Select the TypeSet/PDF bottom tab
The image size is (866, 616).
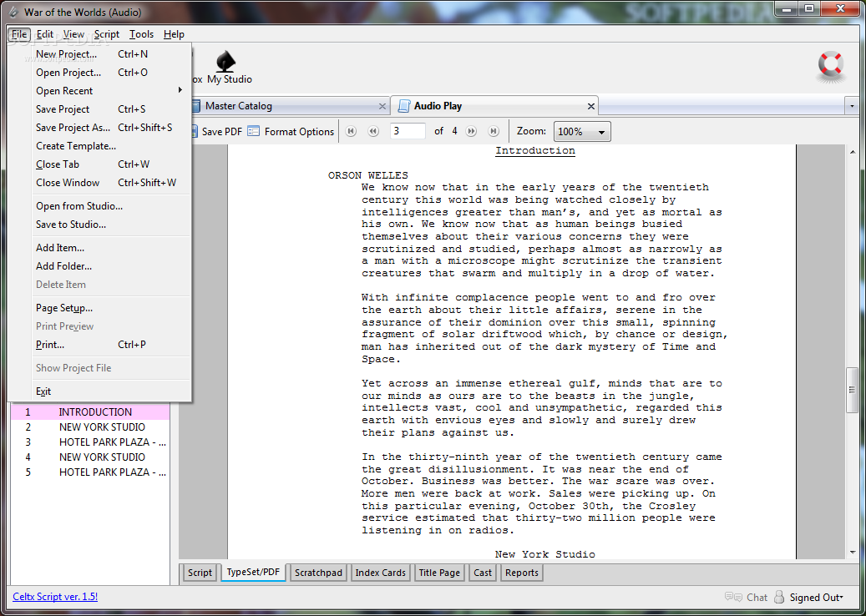point(254,572)
